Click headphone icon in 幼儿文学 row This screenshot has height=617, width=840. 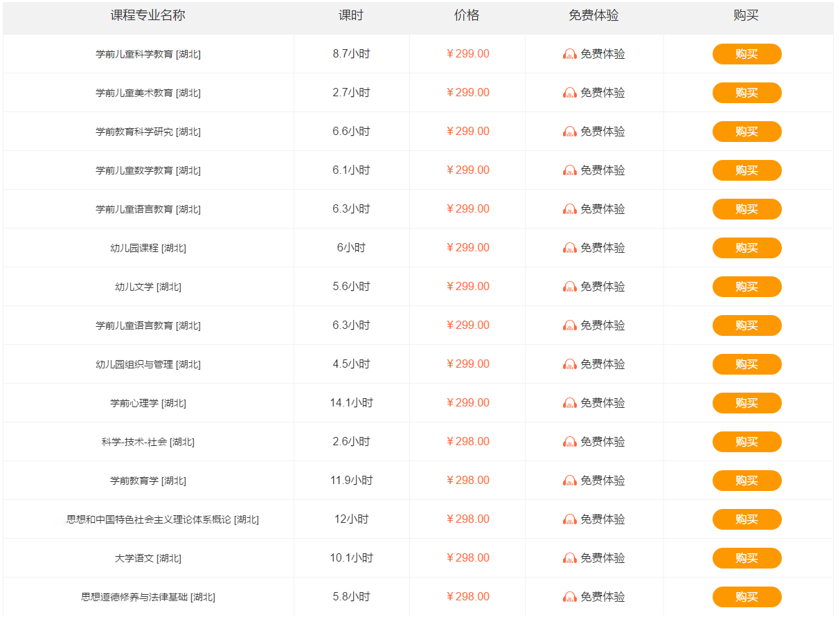570,287
